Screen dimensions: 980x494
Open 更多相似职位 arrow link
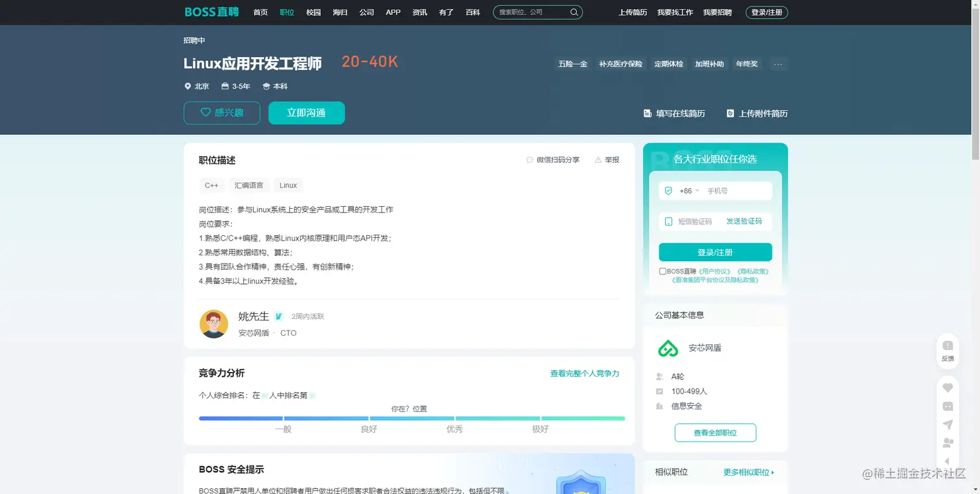click(x=749, y=473)
